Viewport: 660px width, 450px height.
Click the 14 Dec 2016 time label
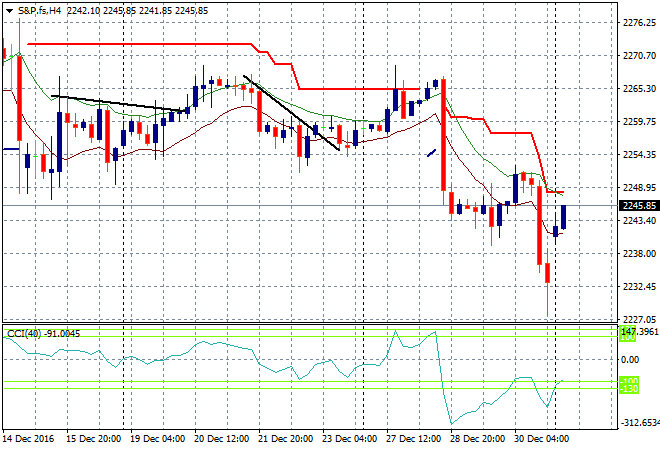tap(29, 439)
